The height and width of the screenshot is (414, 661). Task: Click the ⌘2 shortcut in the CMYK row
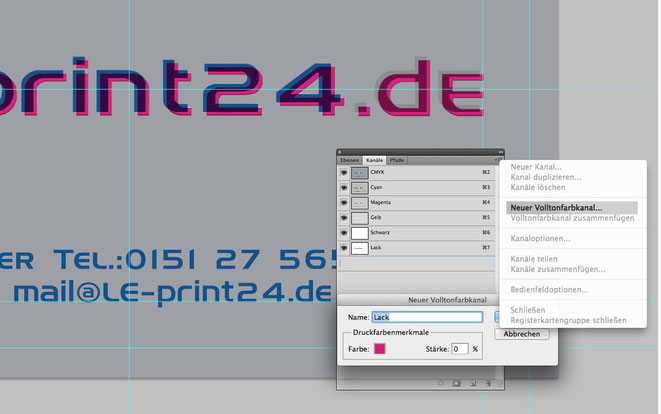click(x=486, y=172)
